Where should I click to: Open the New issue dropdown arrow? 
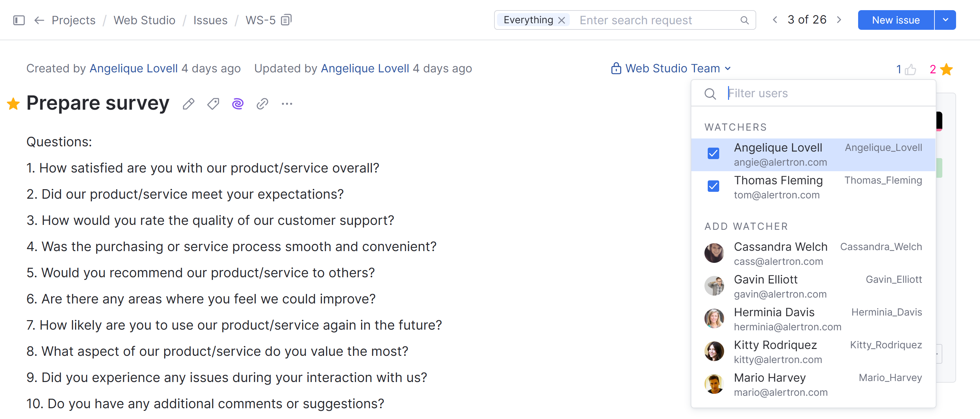coord(945,20)
